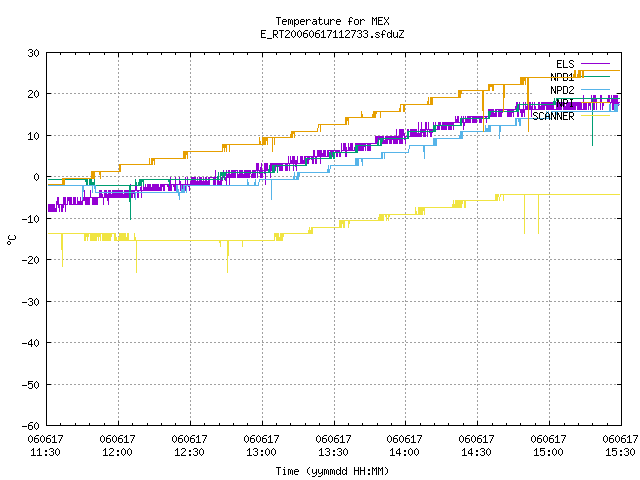Image resolution: width=640 pixels, height=480 pixels.
Task: Click the NPD1 legend label
Action: pos(562,77)
